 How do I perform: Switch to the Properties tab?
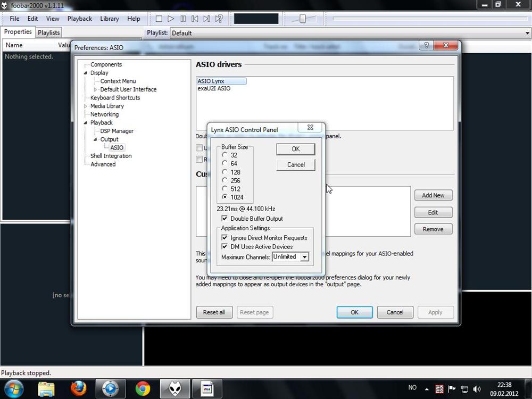[18, 32]
